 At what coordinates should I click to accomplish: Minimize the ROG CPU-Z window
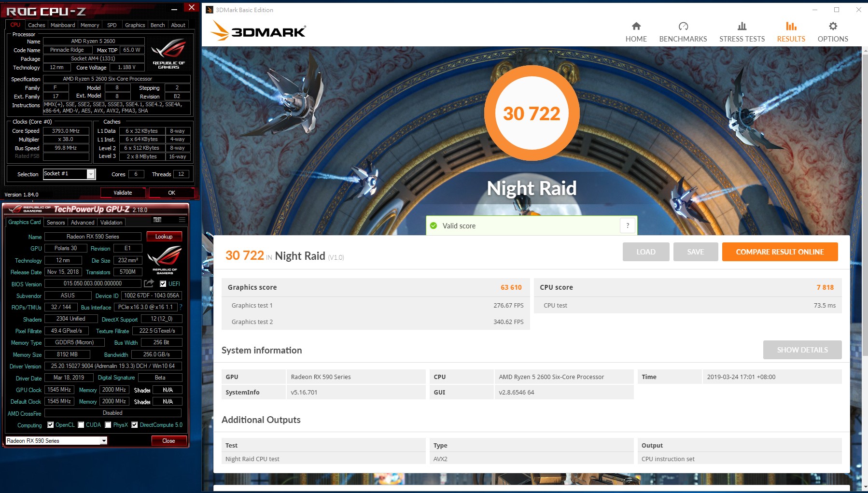coord(174,9)
